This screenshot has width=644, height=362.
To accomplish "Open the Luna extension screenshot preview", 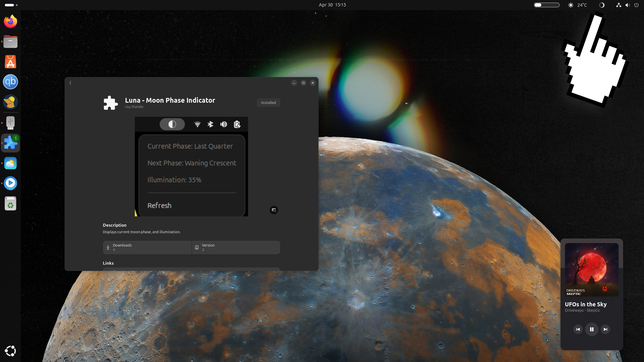I will (x=192, y=167).
